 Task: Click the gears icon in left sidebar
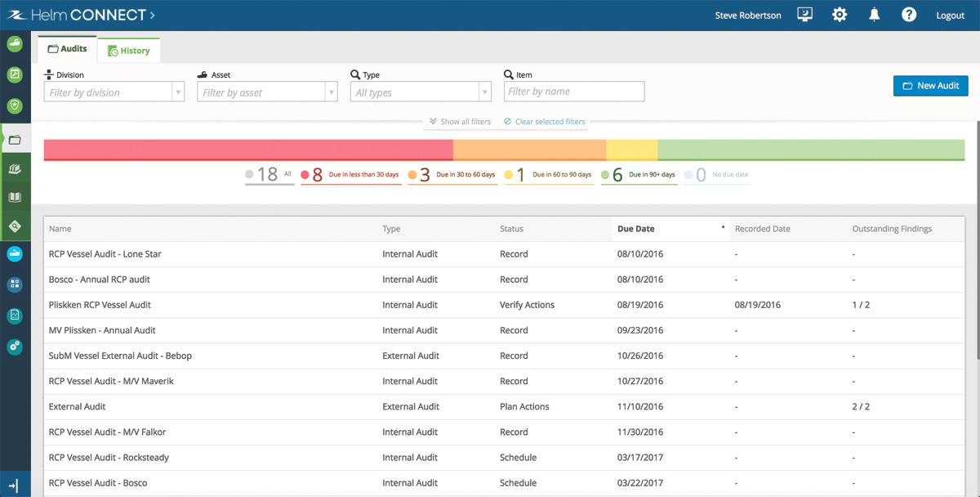(x=15, y=346)
